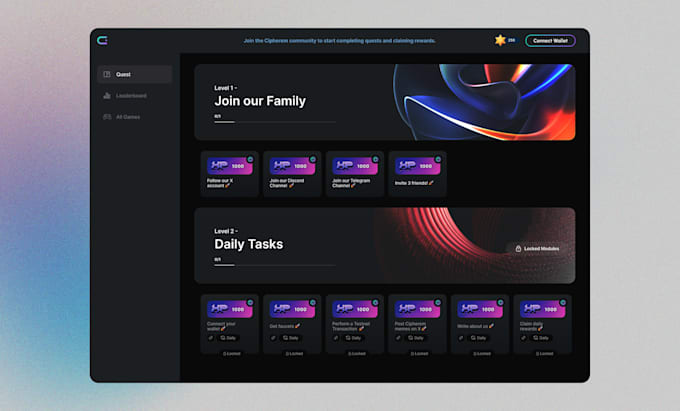Click XP 1000 badge on Telegram Channel card
This screenshot has width=680, height=411.
(354, 166)
